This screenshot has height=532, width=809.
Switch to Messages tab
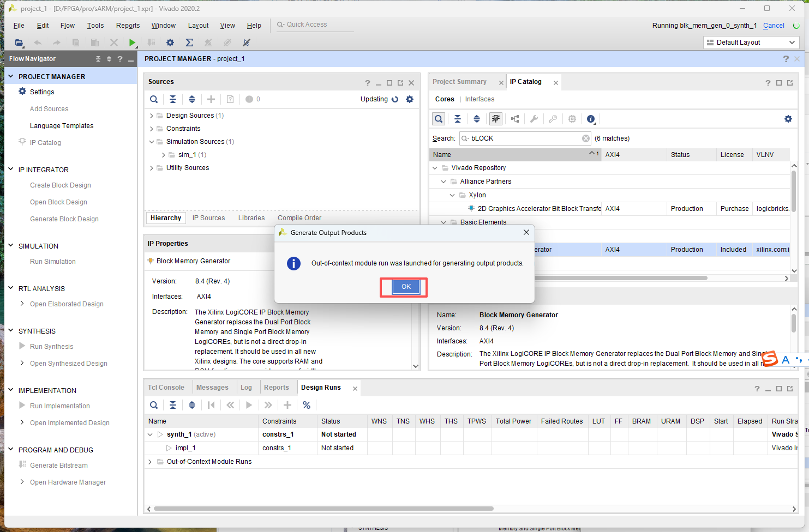(x=212, y=388)
